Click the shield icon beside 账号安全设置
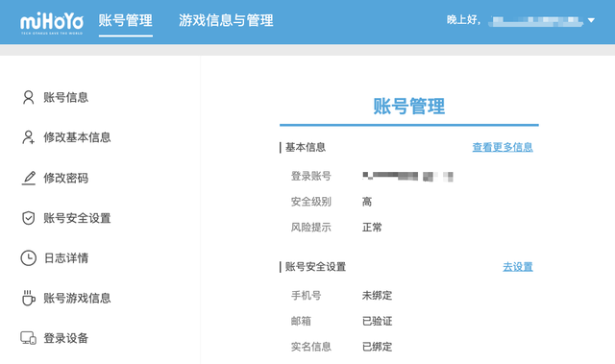 (28, 218)
